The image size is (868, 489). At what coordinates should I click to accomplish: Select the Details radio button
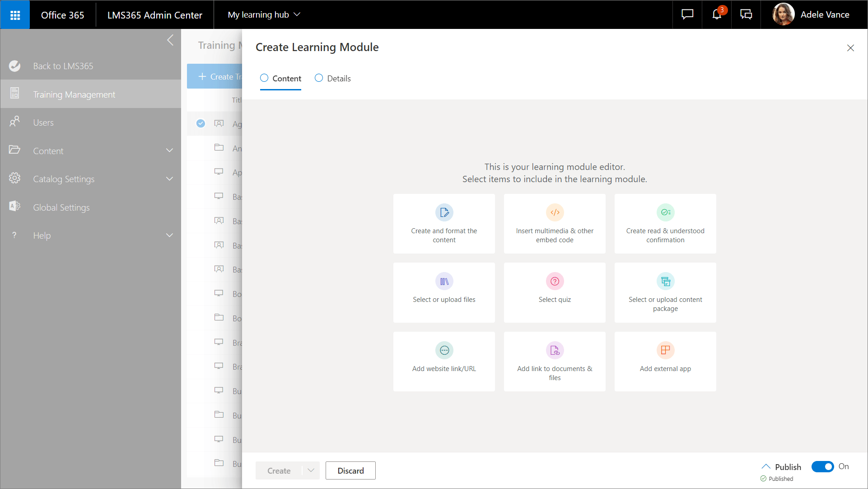[319, 78]
